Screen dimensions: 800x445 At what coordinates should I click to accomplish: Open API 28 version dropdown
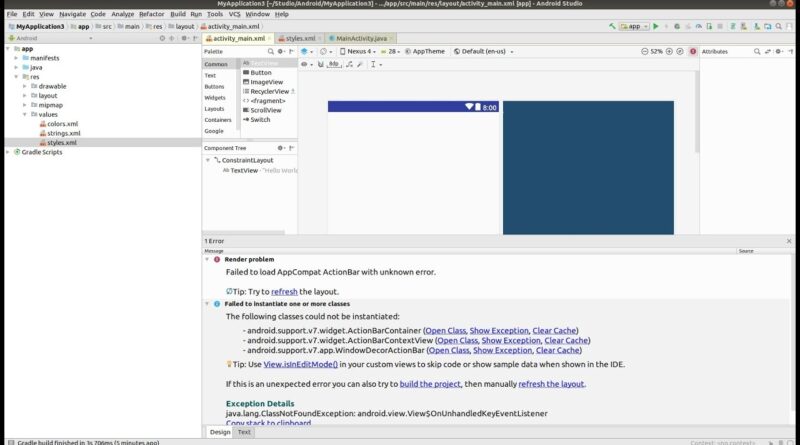coord(390,52)
